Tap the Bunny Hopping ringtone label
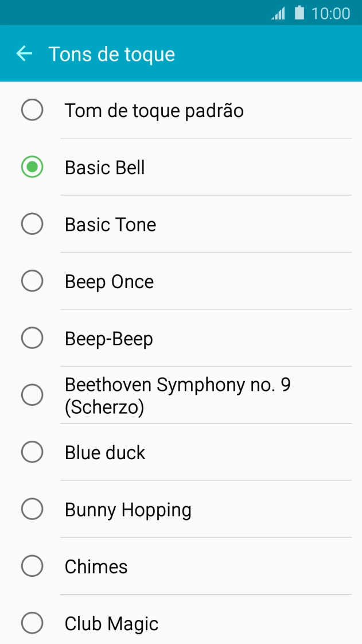362x644 pixels. (x=128, y=510)
